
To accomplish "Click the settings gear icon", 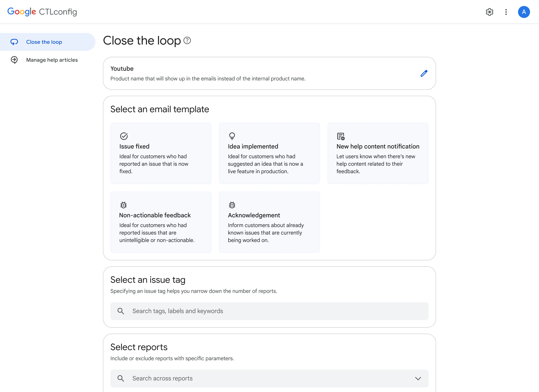I will [489, 12].
